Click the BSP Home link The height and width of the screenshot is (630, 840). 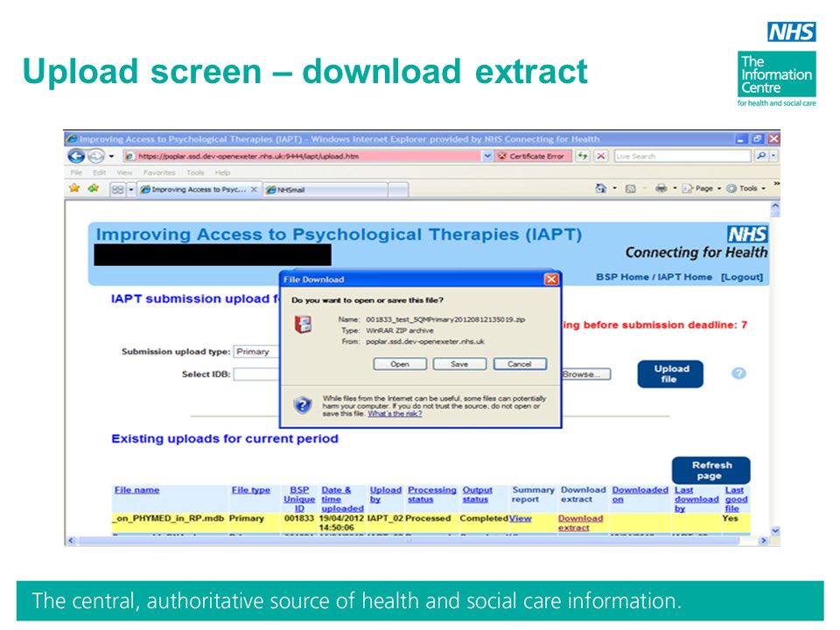(622, 277)
